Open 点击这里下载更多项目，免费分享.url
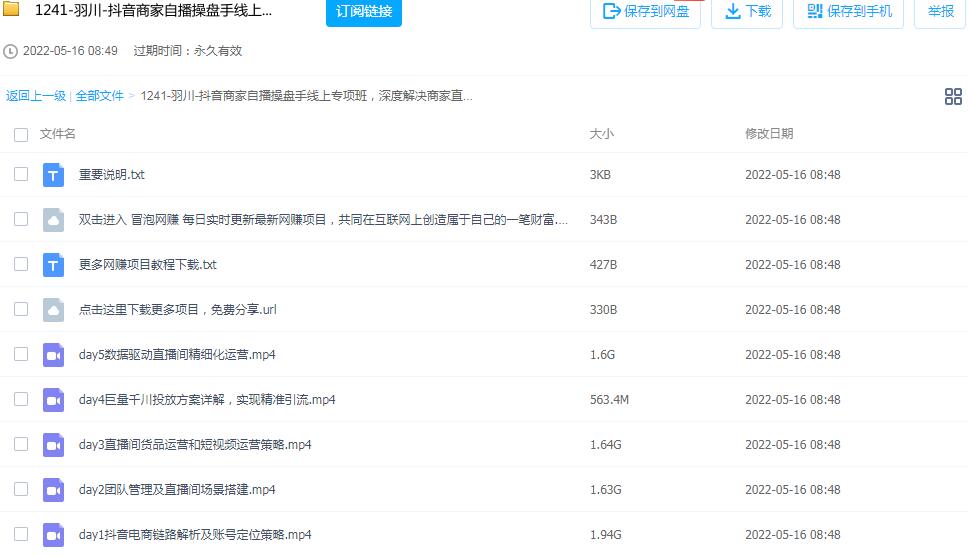 178,310
